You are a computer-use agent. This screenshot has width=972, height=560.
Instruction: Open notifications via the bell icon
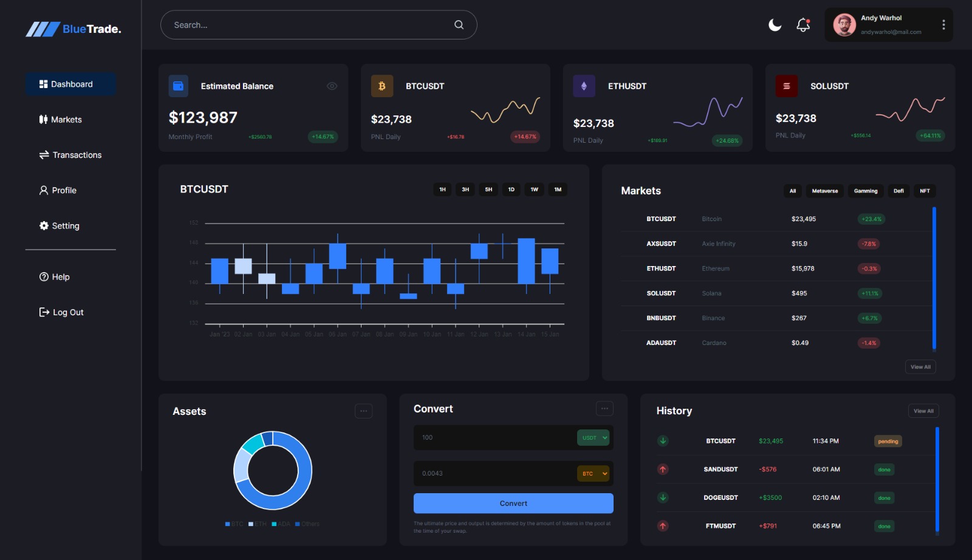(802, 25)
